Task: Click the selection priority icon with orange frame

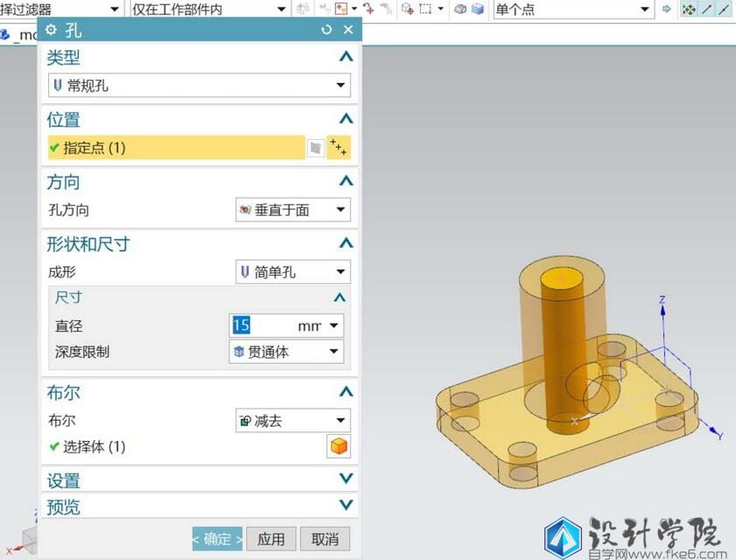Action: (x=341, y=9)
